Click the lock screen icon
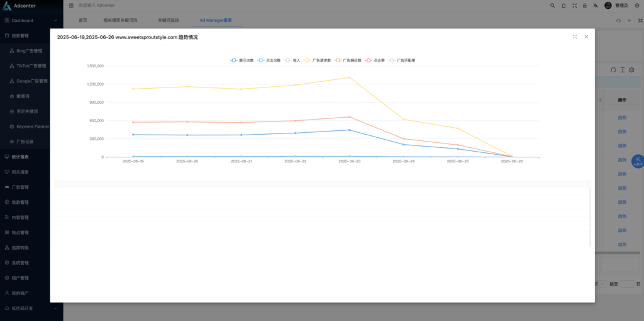The width and height of the screenshot is (644, 321). tap(585, 5)
